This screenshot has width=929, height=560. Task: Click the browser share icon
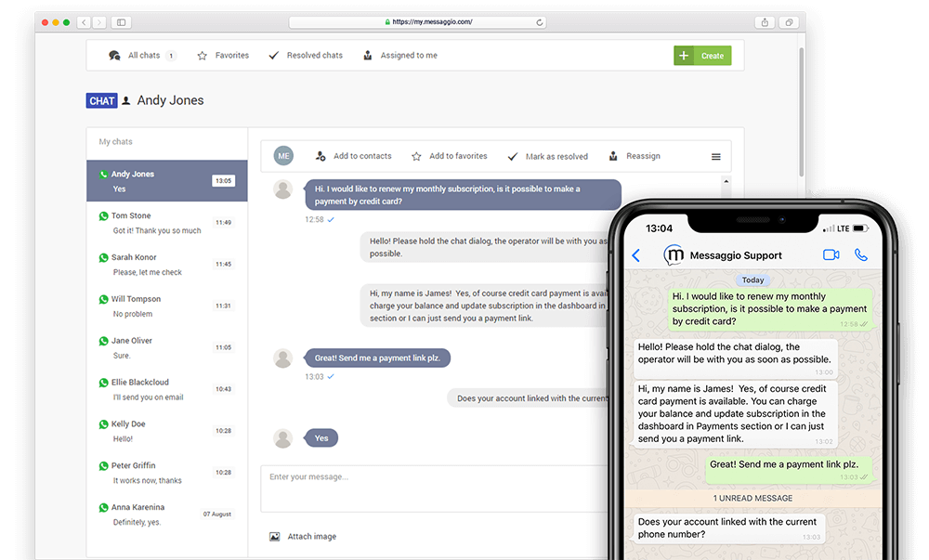pyautogui.click(x=765, y=22)
